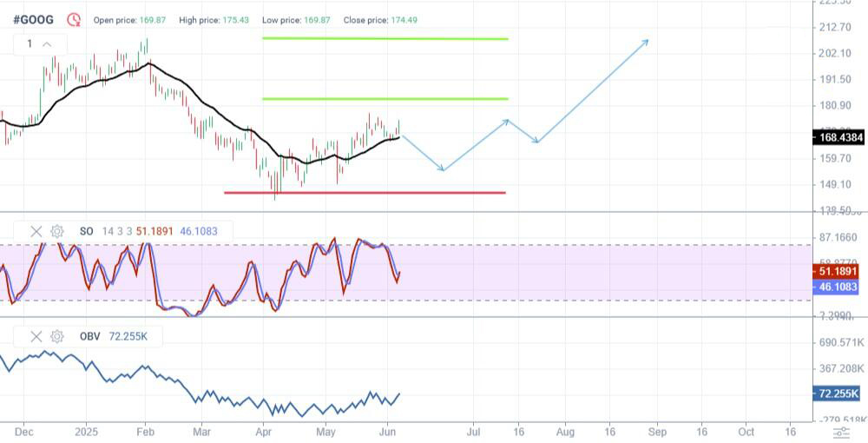Click the red 51.1891 stochastic value tag

coord(835,271)
